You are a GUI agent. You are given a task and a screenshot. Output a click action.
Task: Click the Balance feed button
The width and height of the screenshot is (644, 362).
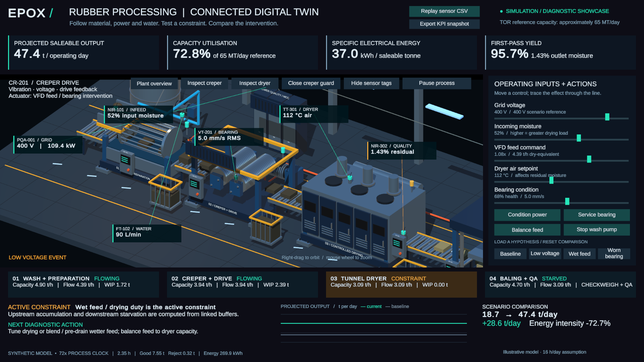[x=527, y=230]
